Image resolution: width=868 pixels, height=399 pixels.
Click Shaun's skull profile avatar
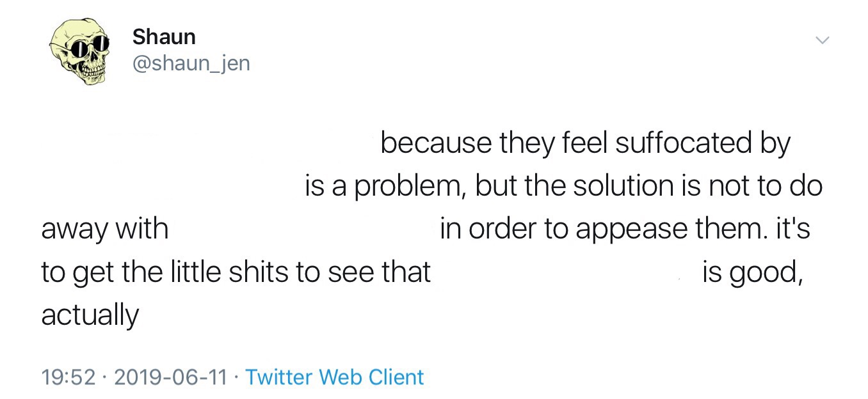coord(81,51)
